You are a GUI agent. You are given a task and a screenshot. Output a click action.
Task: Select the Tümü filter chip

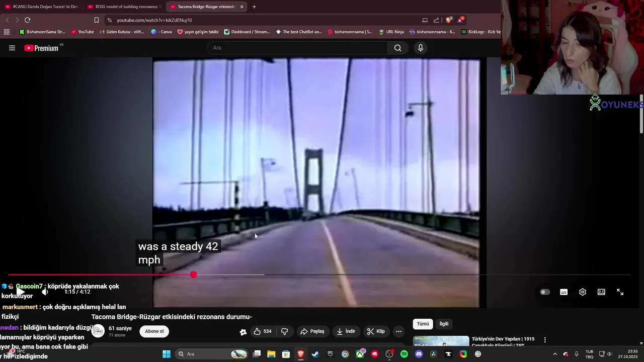(423, 324)
